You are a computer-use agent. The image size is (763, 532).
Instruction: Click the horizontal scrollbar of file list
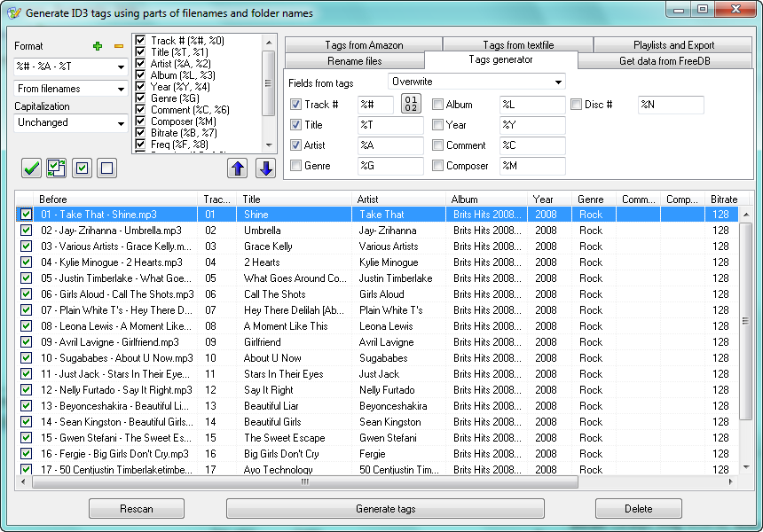pyautogui.click(x=305, y=481)
